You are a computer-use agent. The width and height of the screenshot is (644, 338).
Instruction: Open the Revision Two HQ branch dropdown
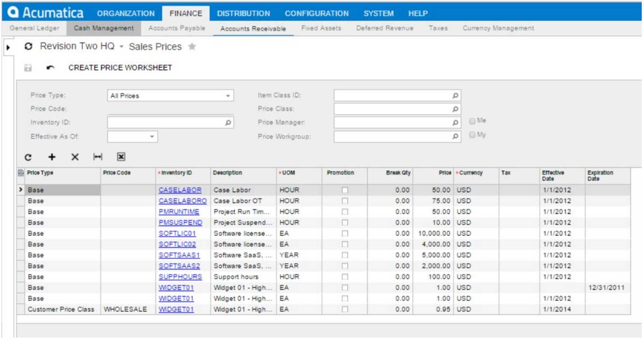coord(122,47)
